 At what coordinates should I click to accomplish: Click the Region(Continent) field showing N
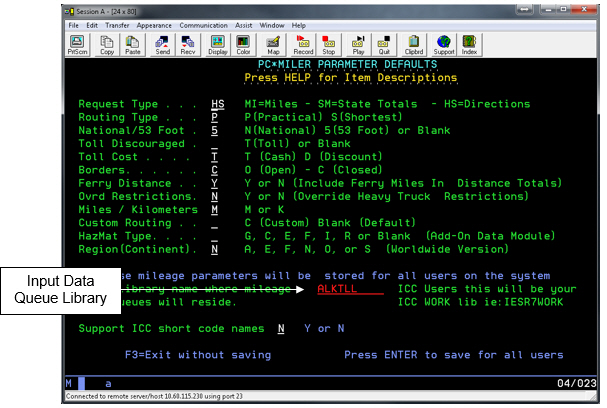point(214,249)
